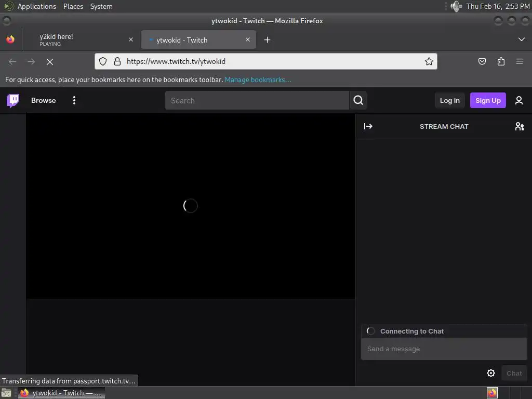The height and width of the screenshot is (399, 532).
Task: Open Firefox View pinned icon
Action: click(10, 39)
